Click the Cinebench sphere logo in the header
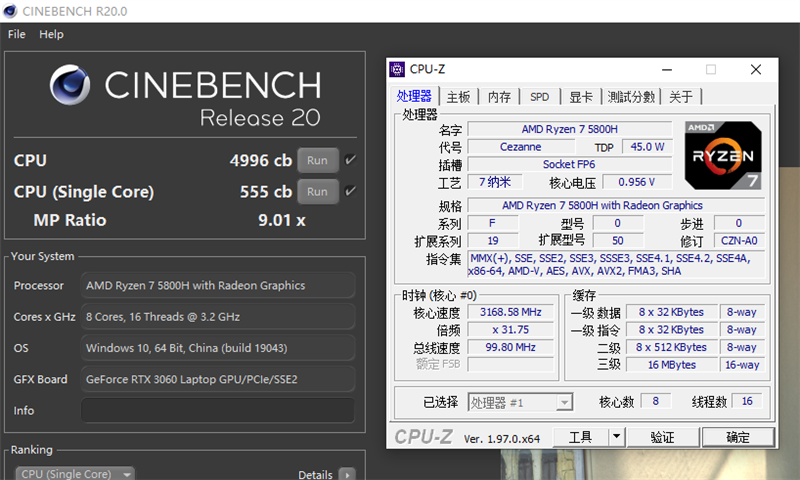The image size is (800, 480). (70, 85)
